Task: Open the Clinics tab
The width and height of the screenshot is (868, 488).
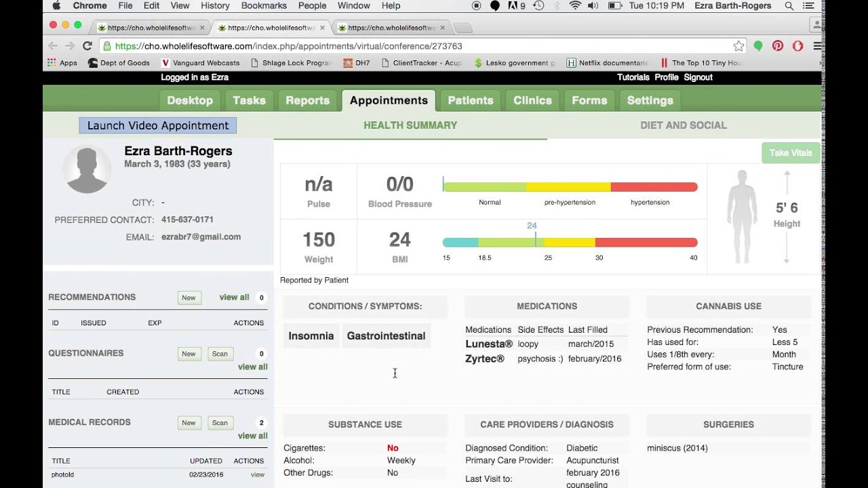Action: click(532, 100)
